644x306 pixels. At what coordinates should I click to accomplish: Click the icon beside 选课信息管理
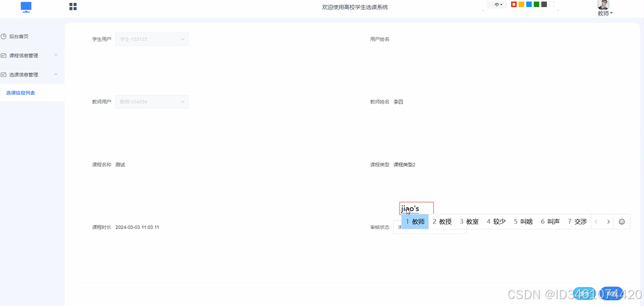pos(3,75)
